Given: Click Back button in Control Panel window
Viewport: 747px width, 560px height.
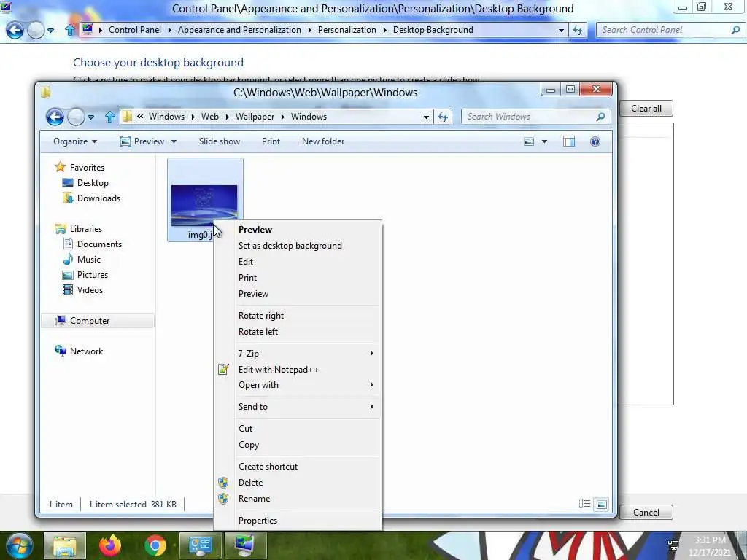Looking at the screenshot, I should coord(15,30).
